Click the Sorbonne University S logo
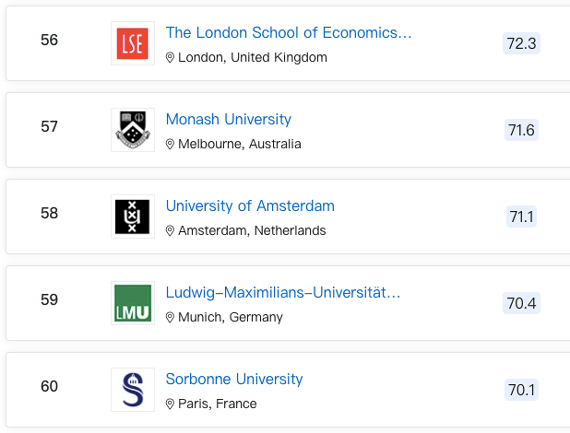The width and height of the screenshot is (570, 433). click(133, 389)
